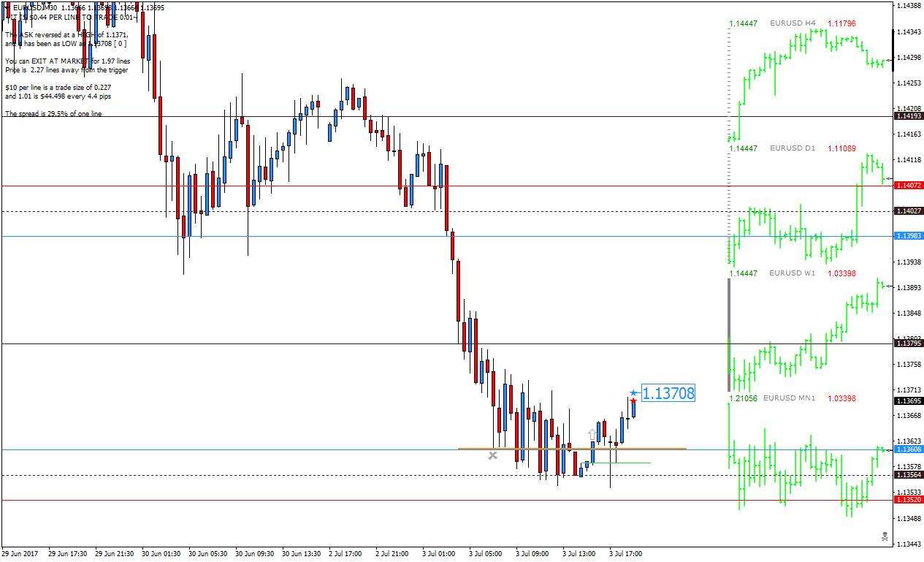Click the red 1.13520 price tag
Screen dimensions: 924x562
click(x=909, y=500)
